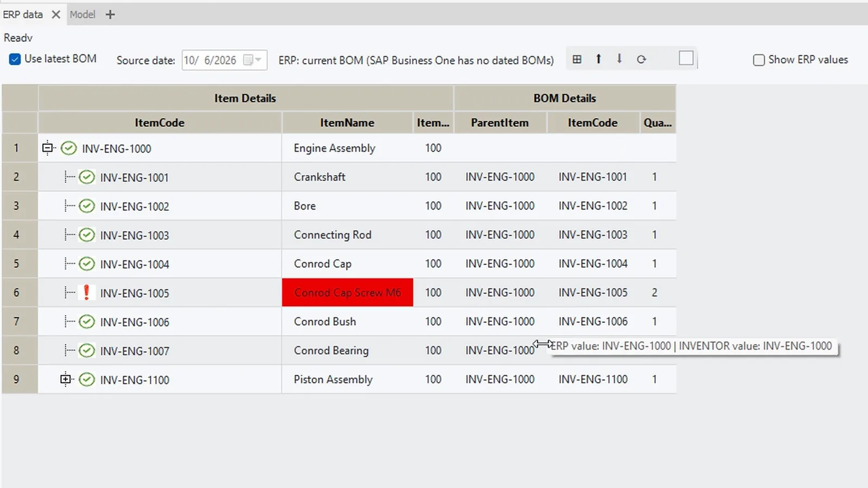Click the ParentItem column header
This screenshot has height=488, width=868.
[x=500, y=123]
